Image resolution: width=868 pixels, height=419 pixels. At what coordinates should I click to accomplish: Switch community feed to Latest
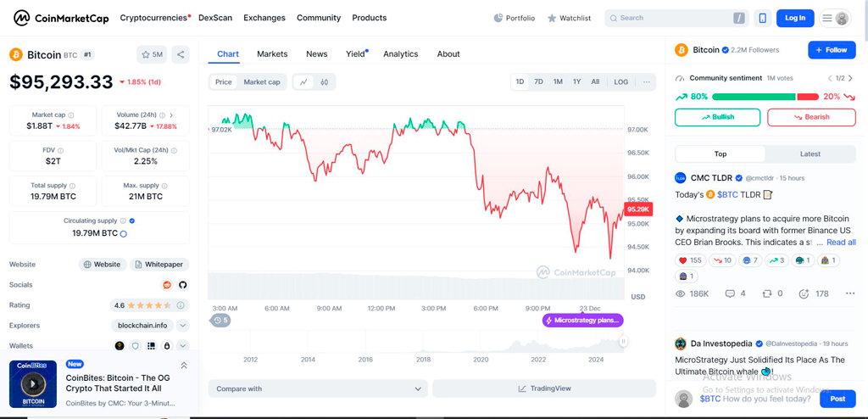click(x=810, y=154)
